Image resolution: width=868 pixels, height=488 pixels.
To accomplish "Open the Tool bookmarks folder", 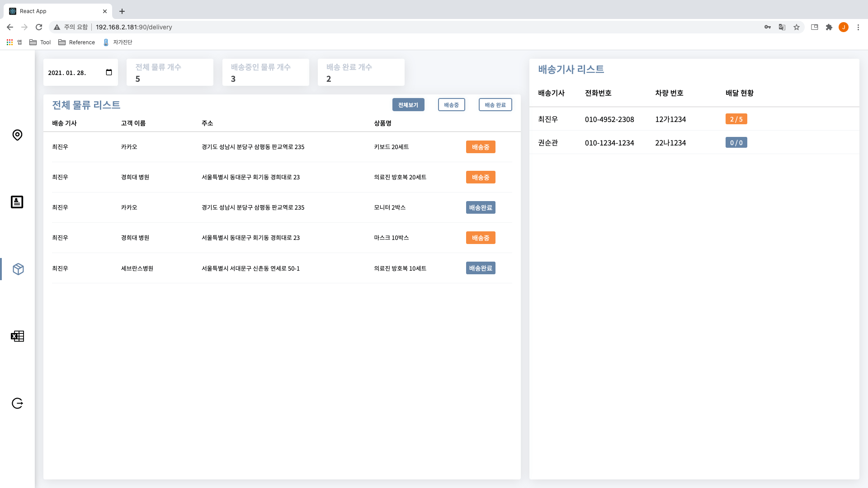I will (40, 42).
